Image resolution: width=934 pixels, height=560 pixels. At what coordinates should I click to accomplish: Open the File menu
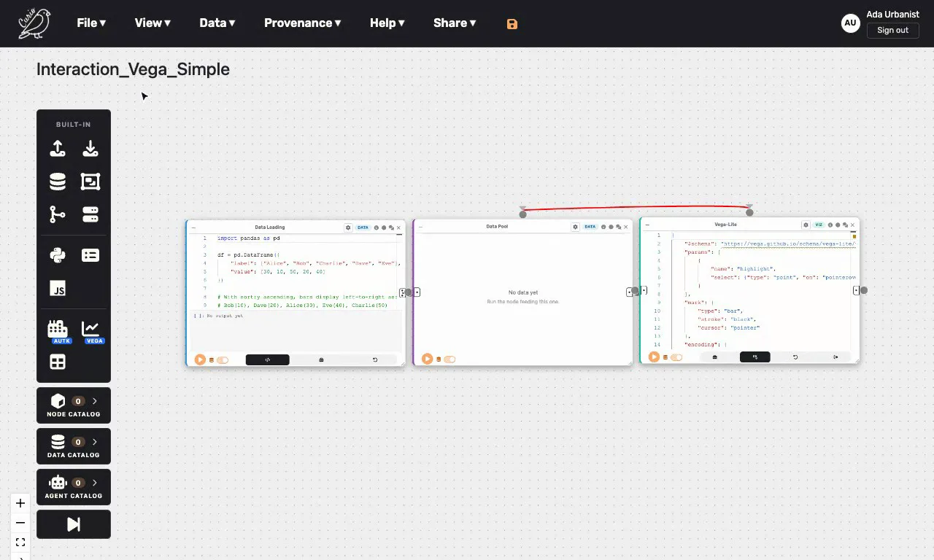coord(91,23)
